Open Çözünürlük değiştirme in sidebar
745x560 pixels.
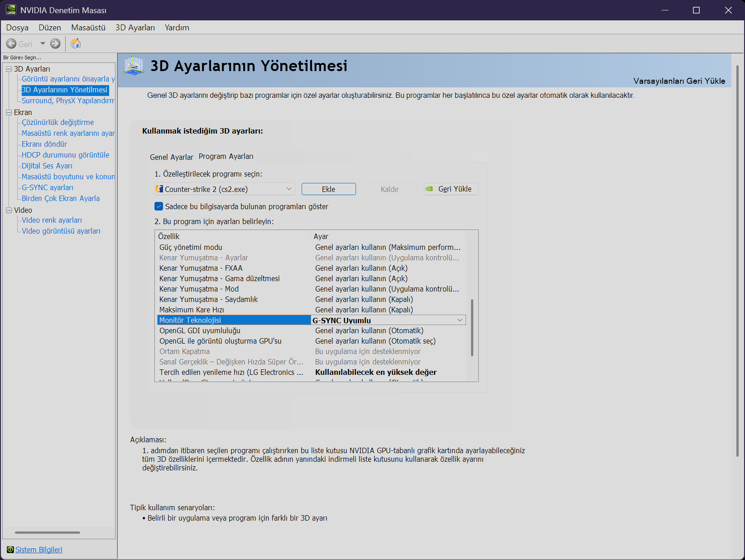click(58, 122)
